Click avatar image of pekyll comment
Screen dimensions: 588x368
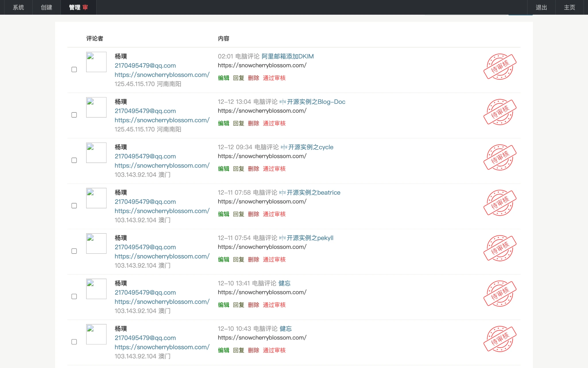coord(96,244)
